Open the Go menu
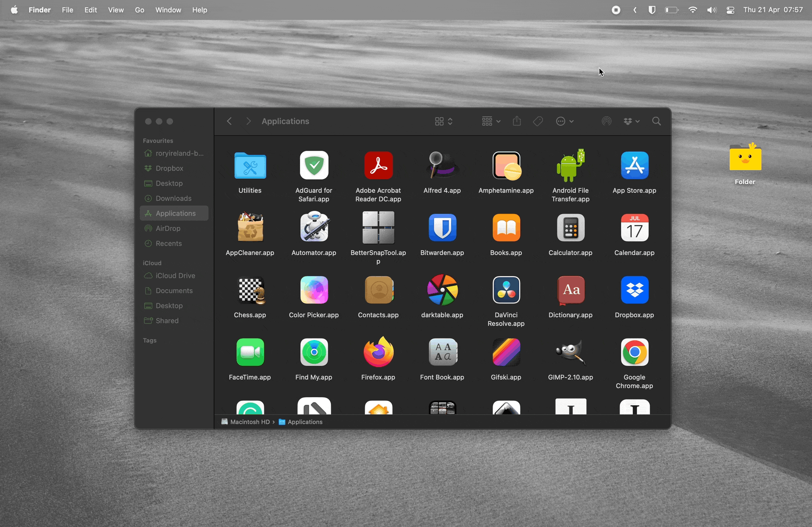Viewport: 812px width, 527px height. coord(140,10)
